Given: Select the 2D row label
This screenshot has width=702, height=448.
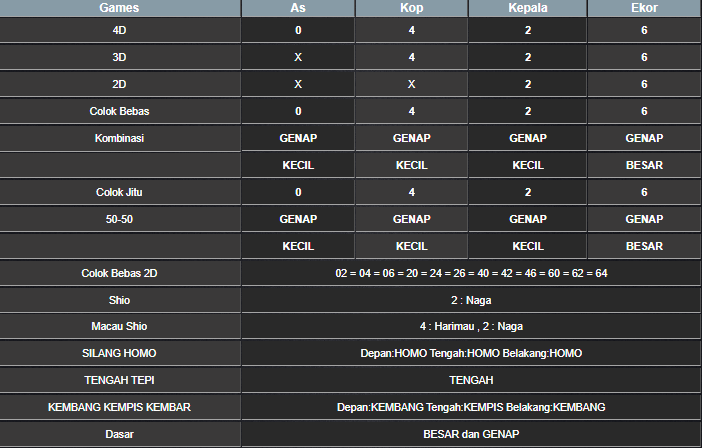Looking at the screenshot, I should 119,84.
